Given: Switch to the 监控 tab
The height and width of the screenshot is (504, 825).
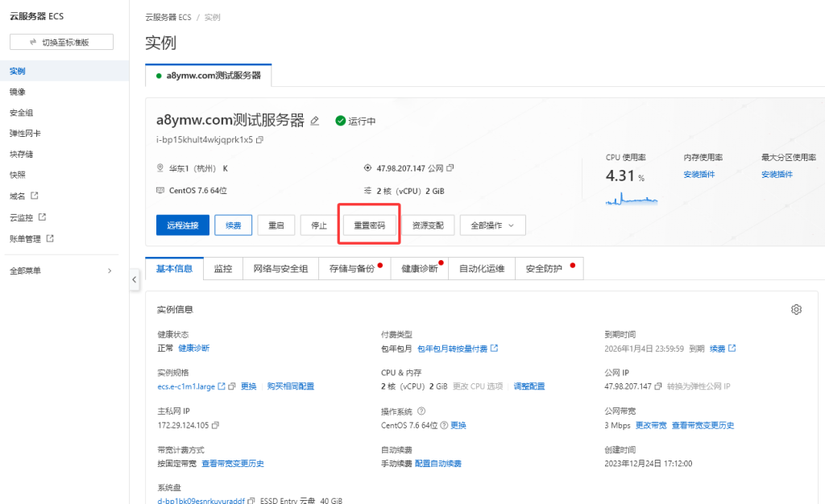Looking at the screenshot, I should click(223, 268).
